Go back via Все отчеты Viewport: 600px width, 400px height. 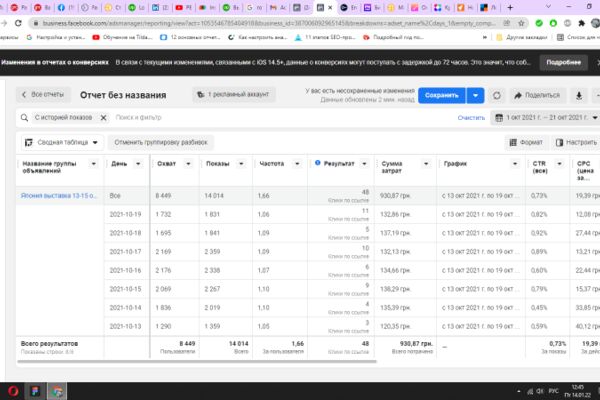pos(43,95)
